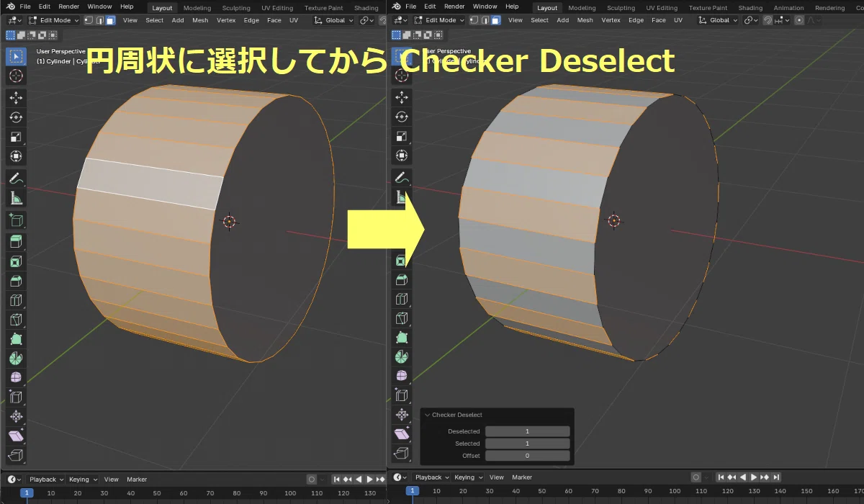The image size is (864, 504).
Task: Select the Add Cube tool in left window
Action: (16, 220)
